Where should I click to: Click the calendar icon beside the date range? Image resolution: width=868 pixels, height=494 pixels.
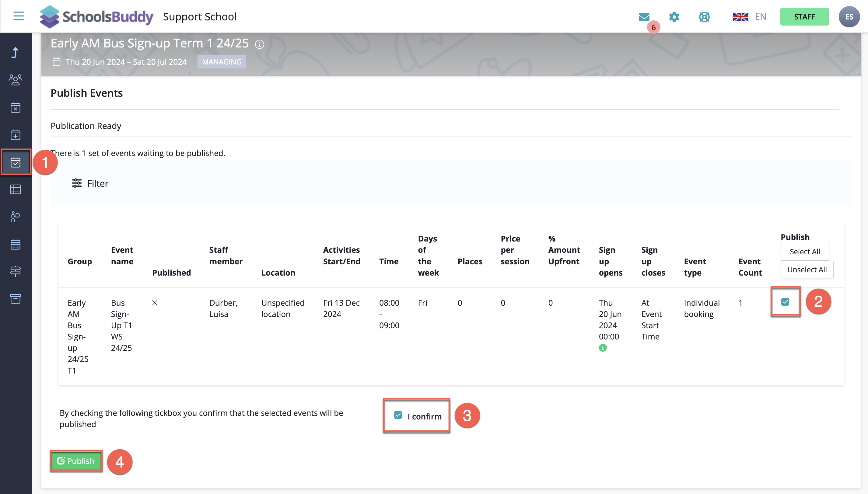click(x=57, y=62)
